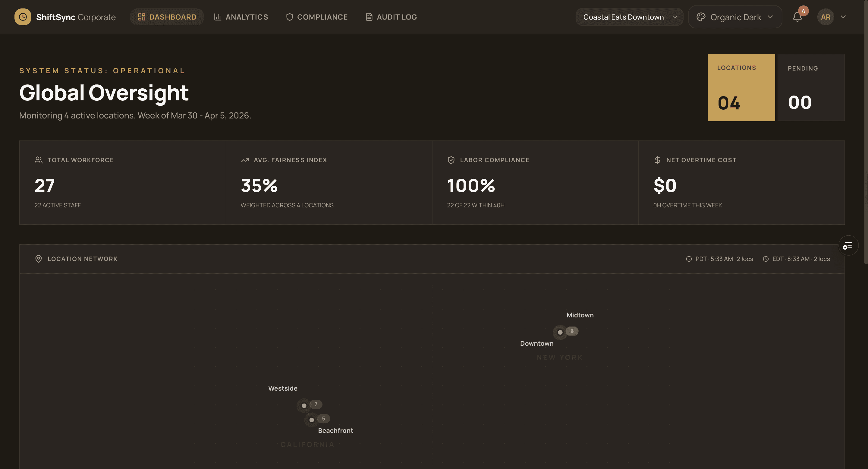The width and height of the screenshot is (868, 469).
Task: Click the PDT clock icon near timezone readout
Action: pos(689,259)
